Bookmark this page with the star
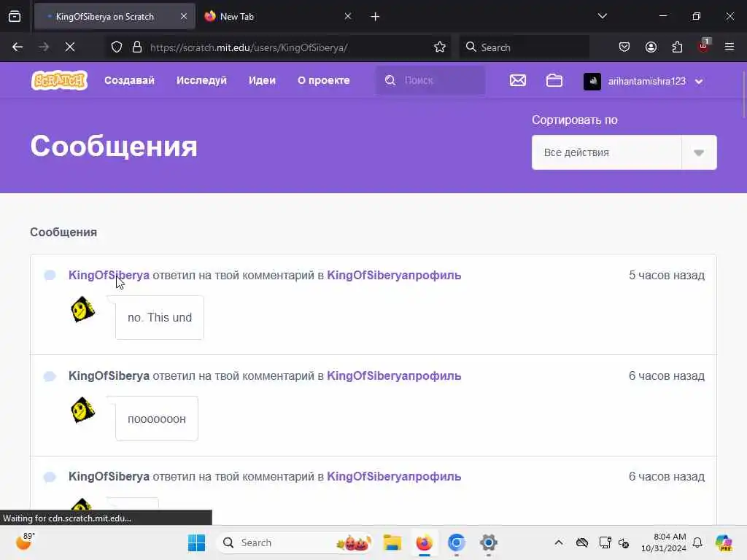Image resolution: width=747 pixels, height=560 pixels. point(440,47)
